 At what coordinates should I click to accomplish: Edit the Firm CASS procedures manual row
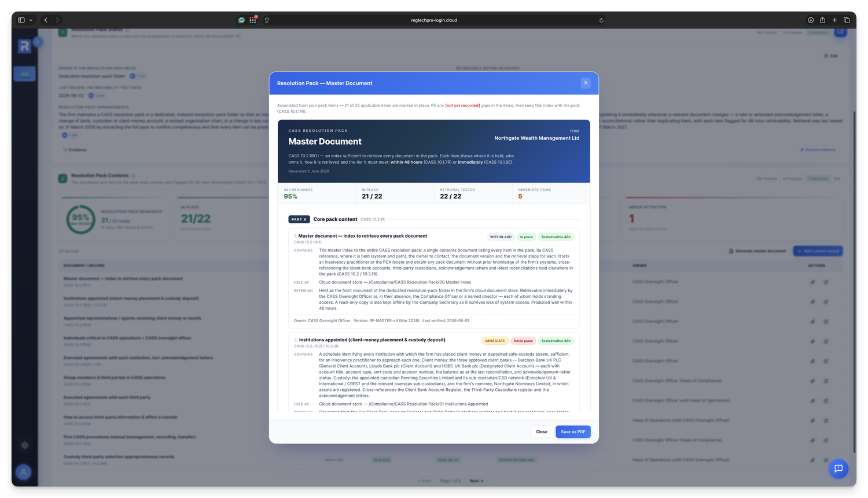click(826, 440)
